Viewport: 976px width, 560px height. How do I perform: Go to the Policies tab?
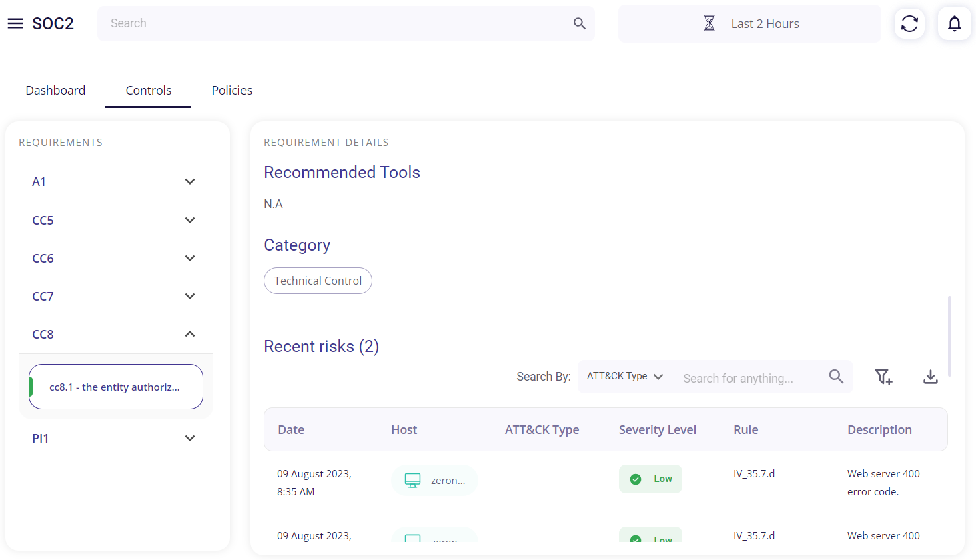[x=232, y=90]
